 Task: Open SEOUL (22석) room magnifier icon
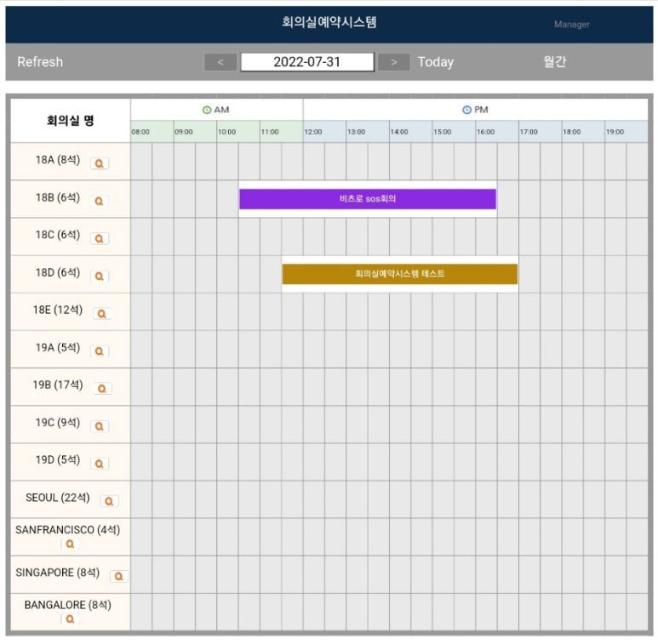click(109, 501)
